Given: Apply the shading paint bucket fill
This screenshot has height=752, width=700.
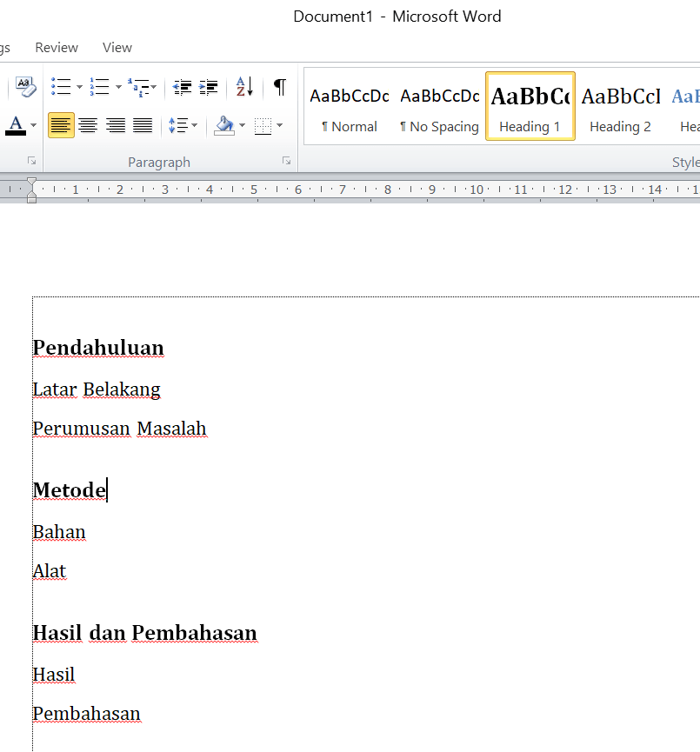Looking at the screenshot, I should point(224,126).
